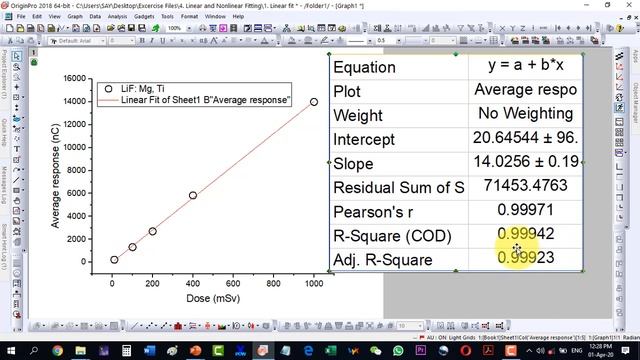Open Microsoft Word from the taskbar

pos(149,351)
